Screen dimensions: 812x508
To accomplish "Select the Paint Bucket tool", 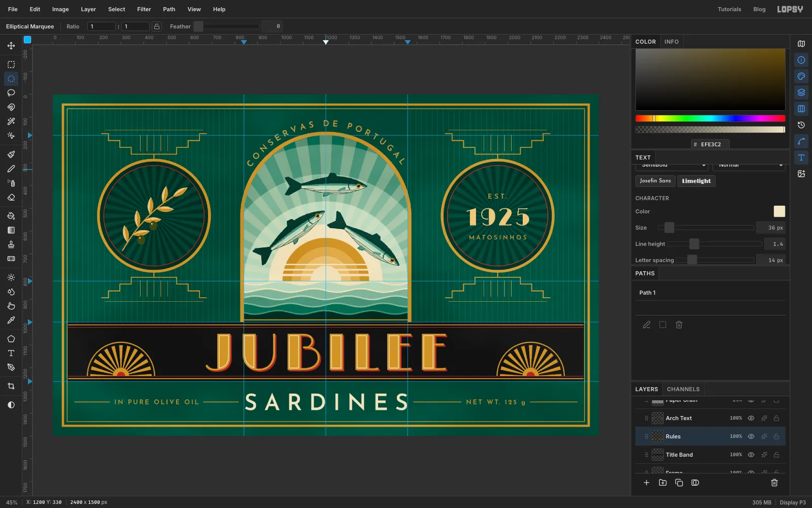I will (x=11, y=216).
